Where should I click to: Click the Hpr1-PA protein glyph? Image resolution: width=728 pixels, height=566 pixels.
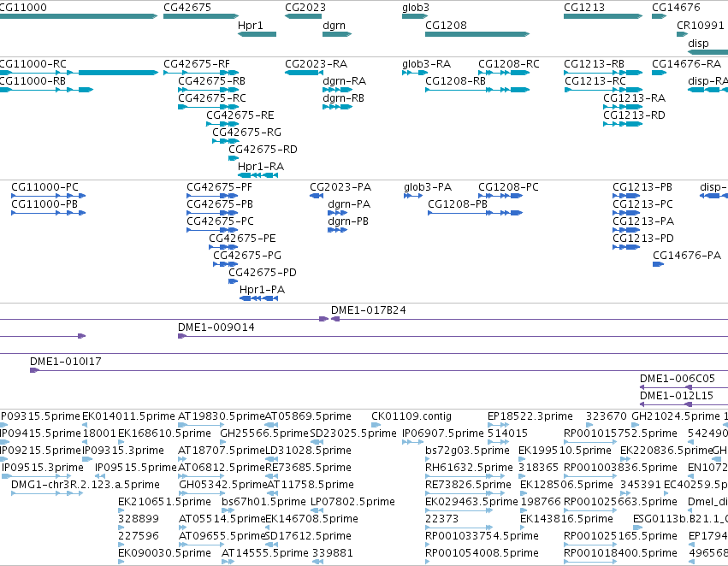(x=258, y=298)
